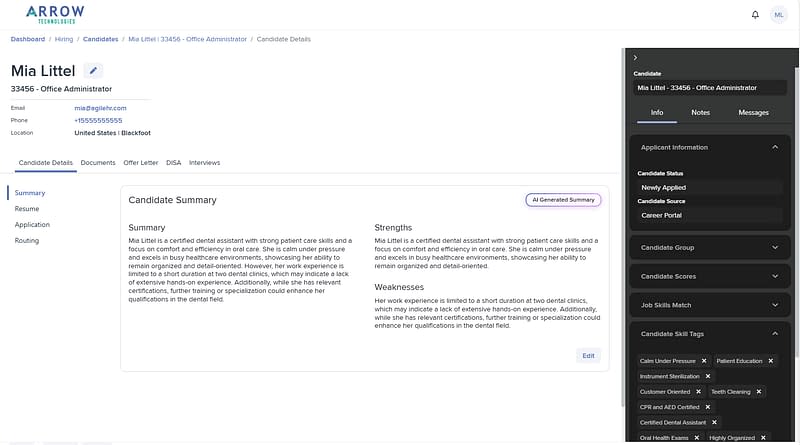Remove the Calm Under Pressure tag
The width and height of the screenshot is (800, 445).
[704, 361]
